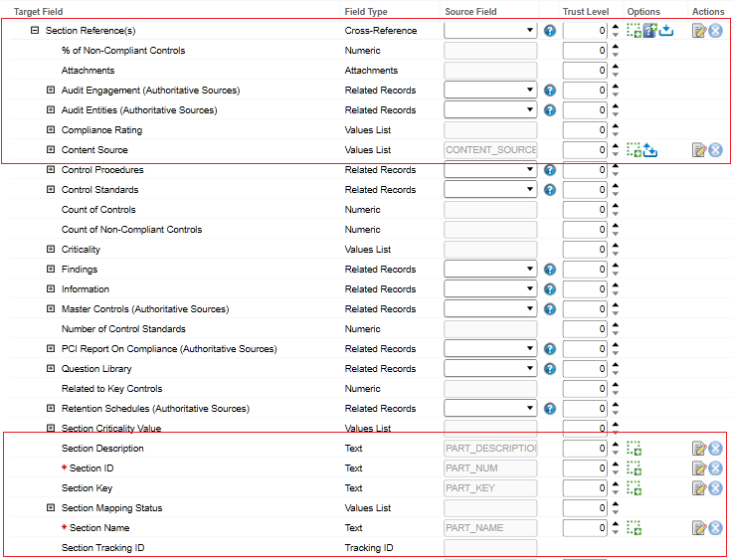Image resolution: width=733 pixels, height=560 pixels.
Task: Open Source Field dropdown for Audit Engagement
Action: click(490, 91)
